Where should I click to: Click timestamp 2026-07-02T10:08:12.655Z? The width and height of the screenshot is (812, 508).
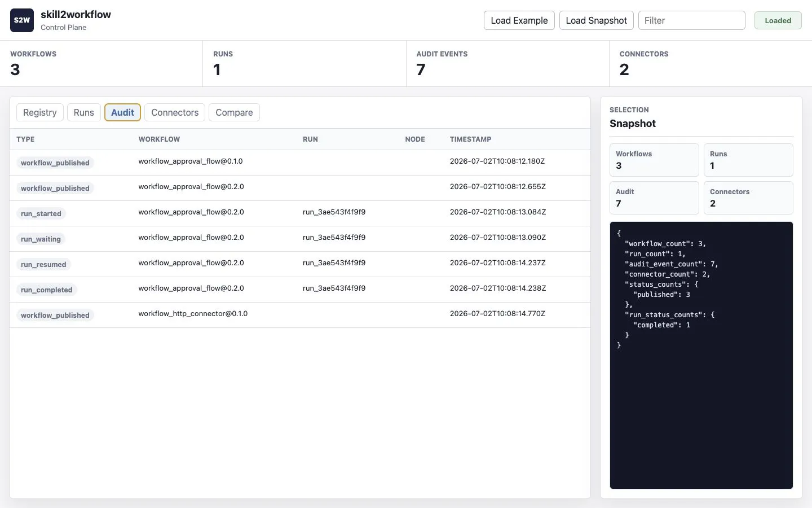498,187
